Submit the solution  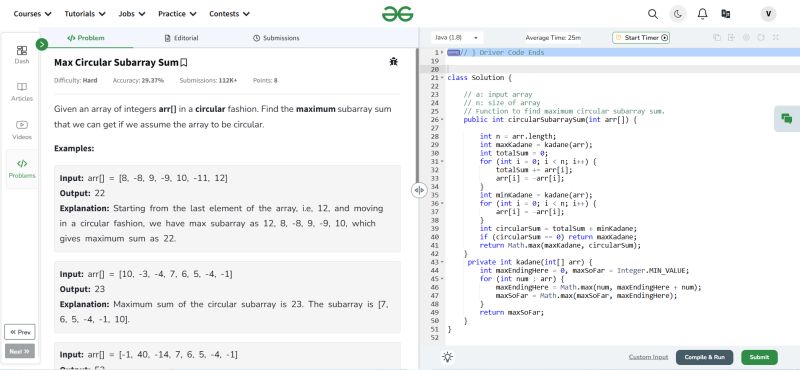[759, 357]
